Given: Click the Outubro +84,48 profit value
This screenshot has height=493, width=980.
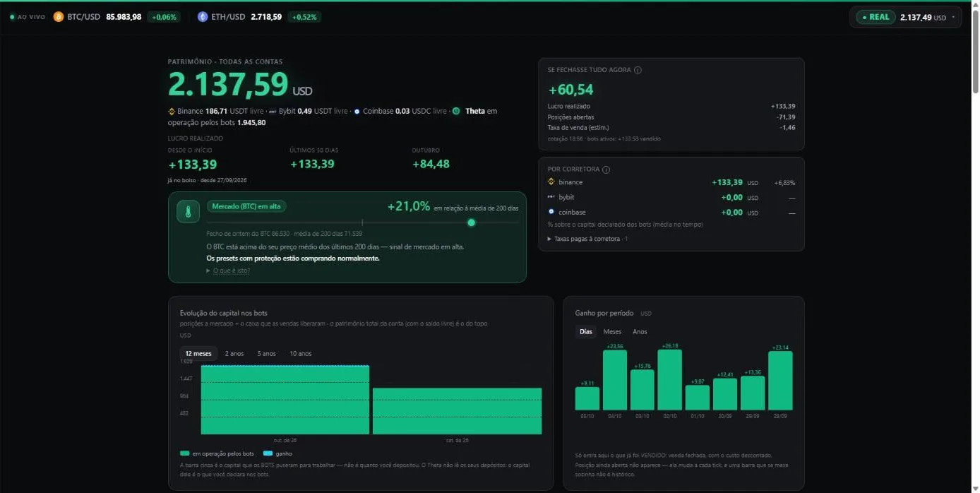Looking at the screenshot, I should click(x=431, y=165).
